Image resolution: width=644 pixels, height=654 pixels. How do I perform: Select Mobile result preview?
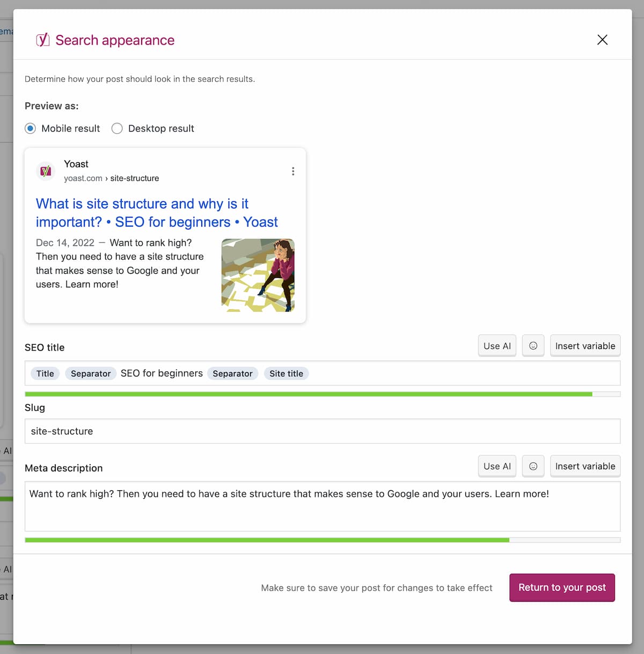pyautogui.click(x=31, y=128)
